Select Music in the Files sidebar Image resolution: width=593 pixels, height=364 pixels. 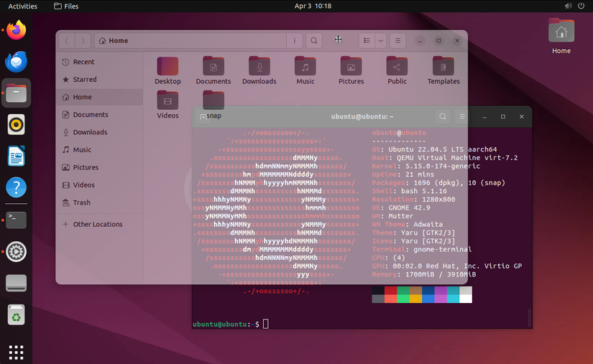(99, 149)
